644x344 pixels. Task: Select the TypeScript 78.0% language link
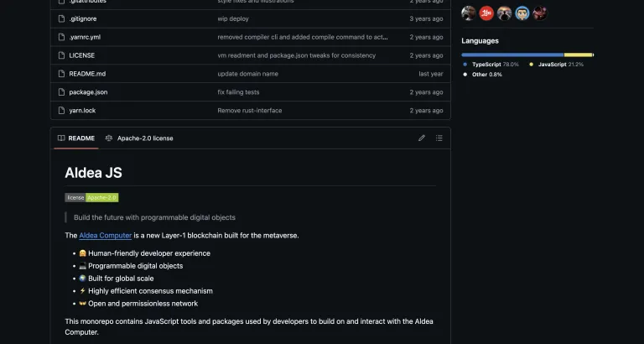click(494, 64)
